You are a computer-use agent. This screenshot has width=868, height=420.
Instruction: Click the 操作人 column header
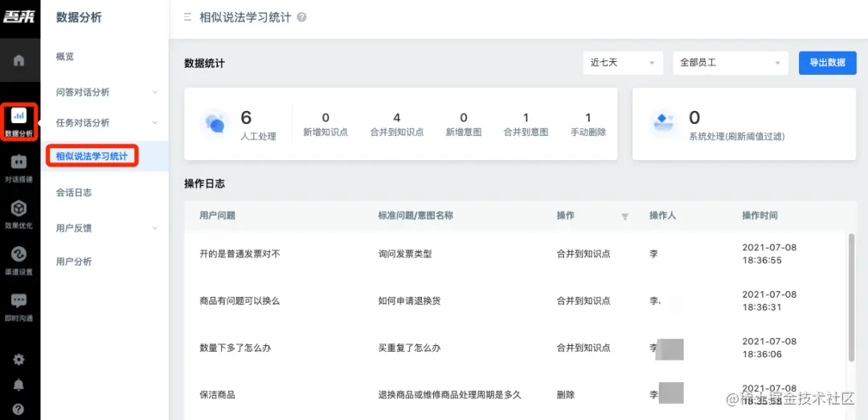tap(662, 216)
